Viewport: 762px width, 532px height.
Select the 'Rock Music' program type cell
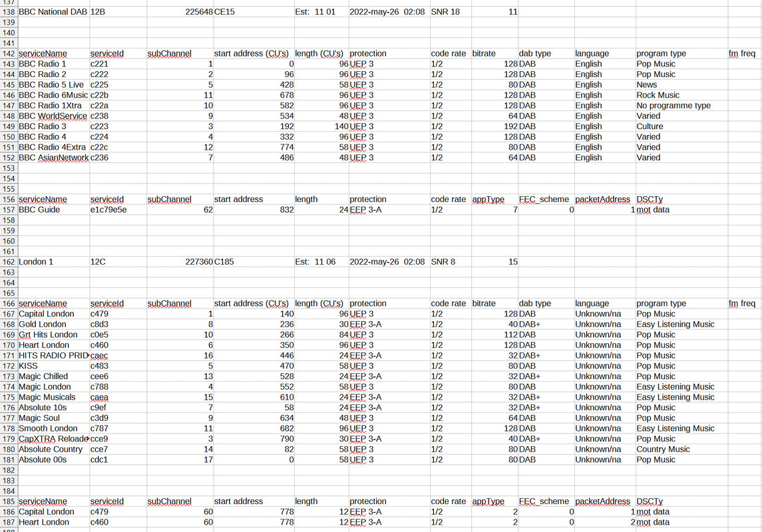[681, 96]
